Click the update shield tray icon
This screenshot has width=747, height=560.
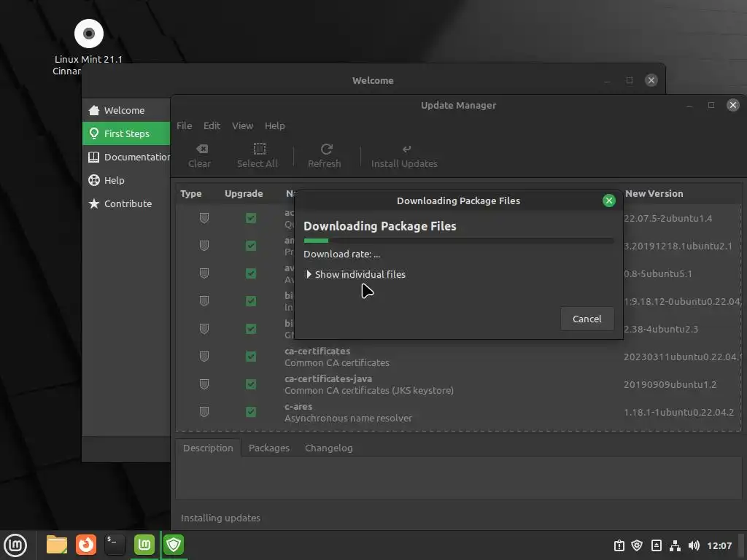pos(637,545)
